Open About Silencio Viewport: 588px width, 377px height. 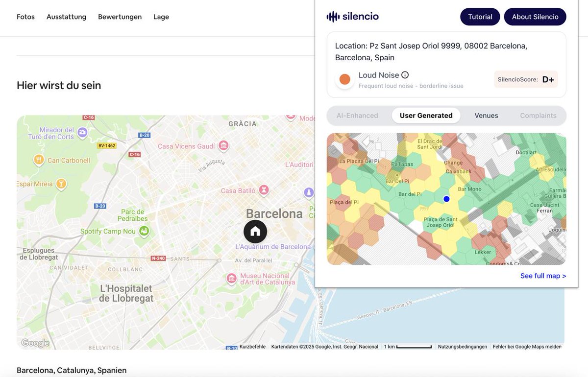pyautogui.click(x=535, y=17)
